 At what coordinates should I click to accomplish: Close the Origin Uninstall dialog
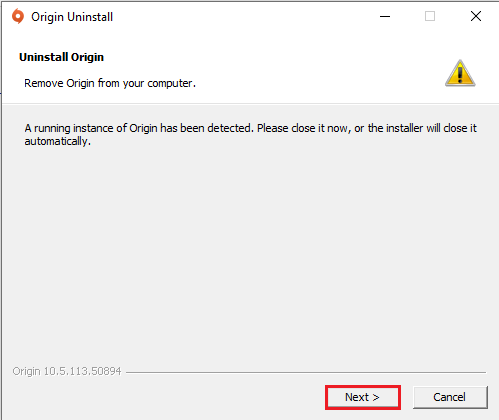click(x=476, y=16)
